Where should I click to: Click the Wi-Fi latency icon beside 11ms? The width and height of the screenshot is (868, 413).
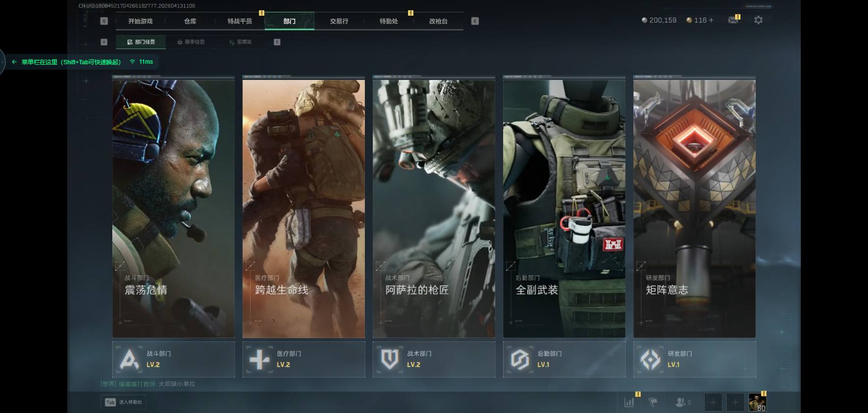(x=132, y=62)
